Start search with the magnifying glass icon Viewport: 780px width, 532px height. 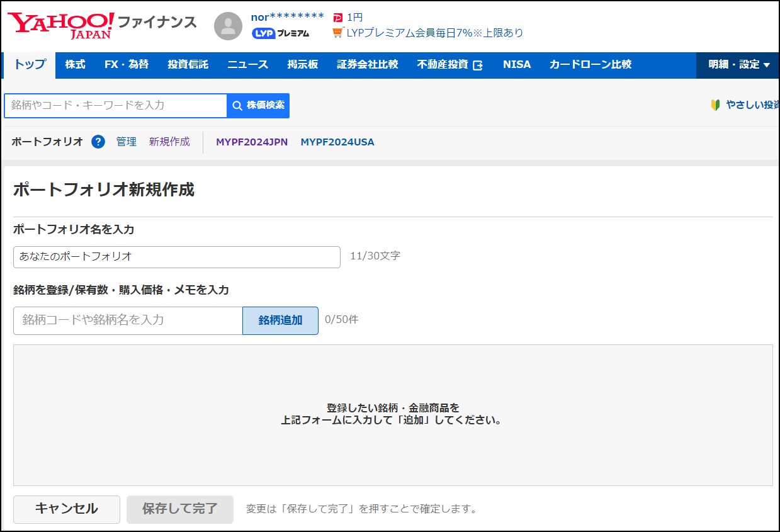[236, 105]
